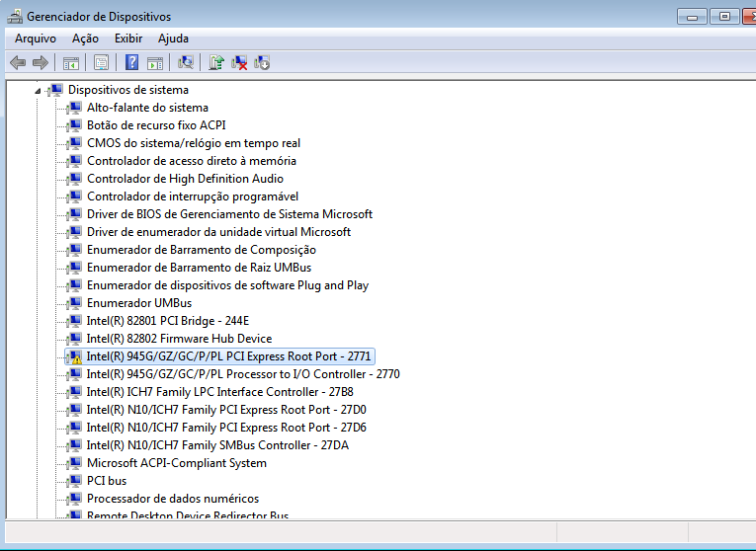Toggle the action pane toolbar icon
The image size is (756, 551).
155,62
